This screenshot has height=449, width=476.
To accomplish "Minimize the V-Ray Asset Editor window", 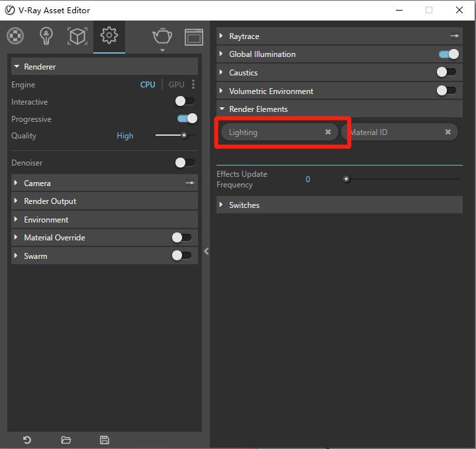I will tap(399, 10).
